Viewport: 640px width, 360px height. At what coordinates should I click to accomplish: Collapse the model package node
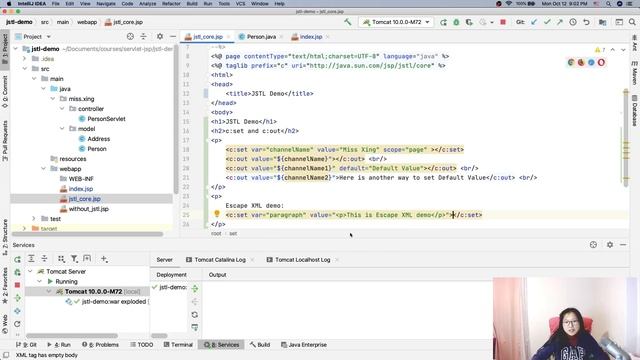click(62, 129)
